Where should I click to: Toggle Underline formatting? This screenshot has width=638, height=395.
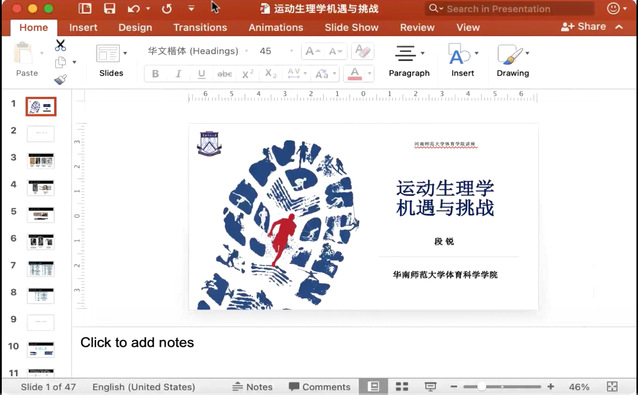click(201, 74)
